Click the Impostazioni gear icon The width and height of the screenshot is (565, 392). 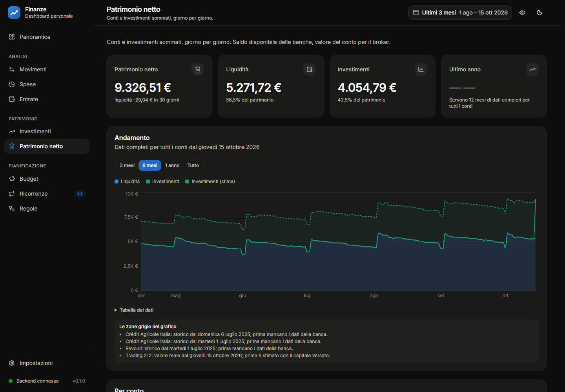coord(12,363)
